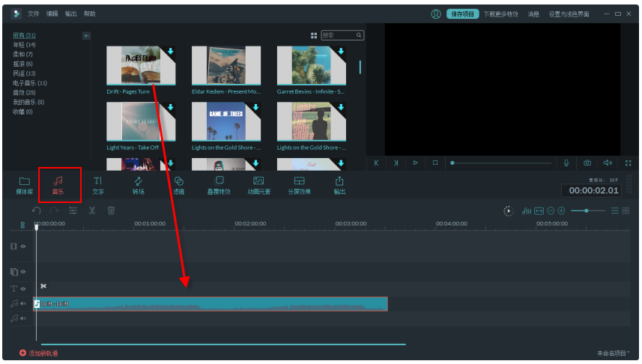Open the 滤镜 filters panel
The height and width of the screenshot is (364, 642).
pos(178,185)
